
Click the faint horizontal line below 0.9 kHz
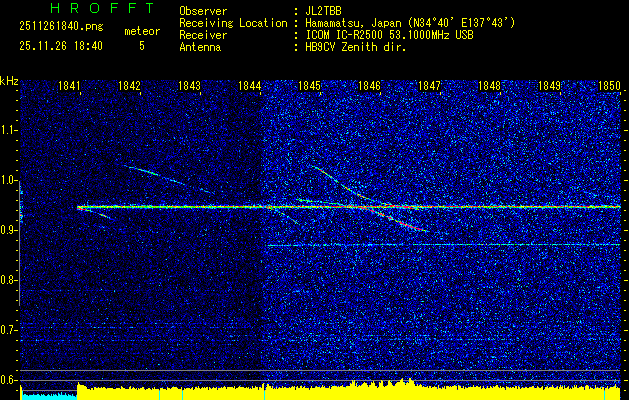pyautogui.click(x=440, y=244)
